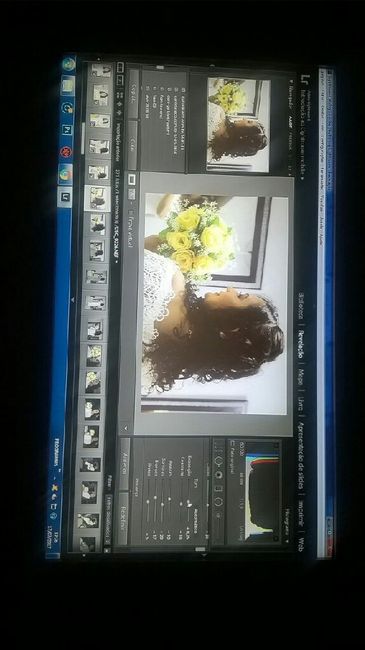Switch to Loupe view in toolbar
The image size is (365, 650).
(131, 179)
